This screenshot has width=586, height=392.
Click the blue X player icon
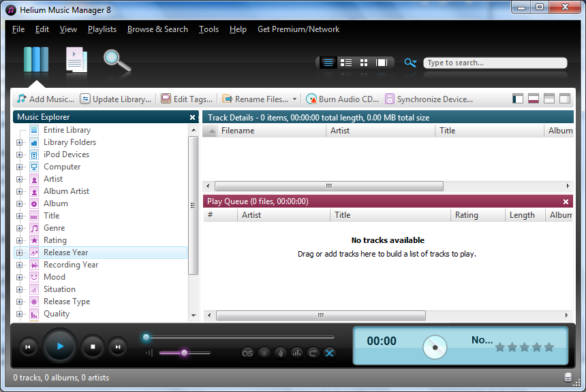pos(329,353)
